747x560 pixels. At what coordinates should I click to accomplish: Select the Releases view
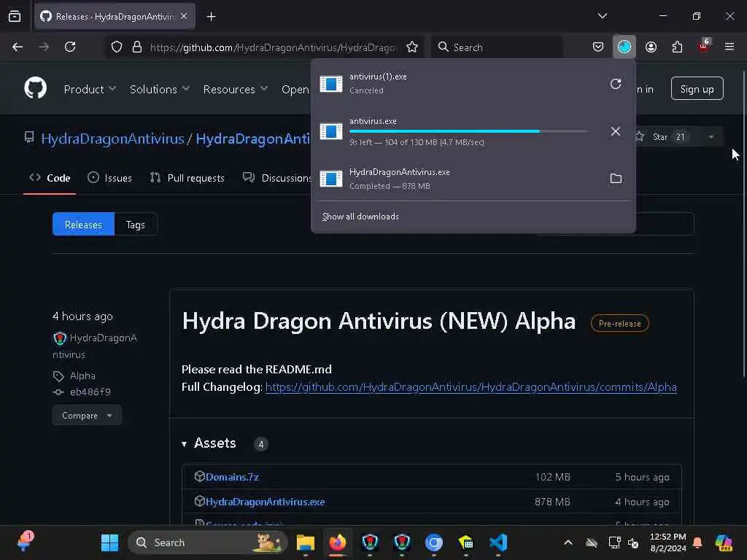pyautogui.click(x=83, y=225)
